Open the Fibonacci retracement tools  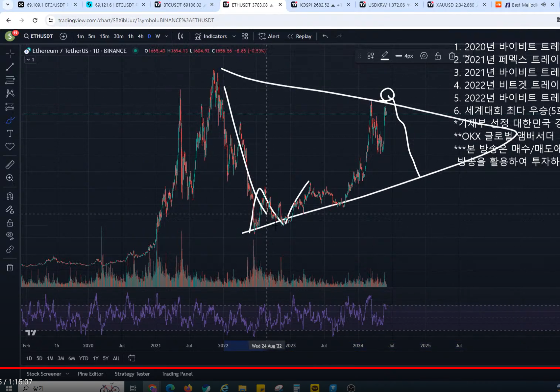(x=10, y=80)
